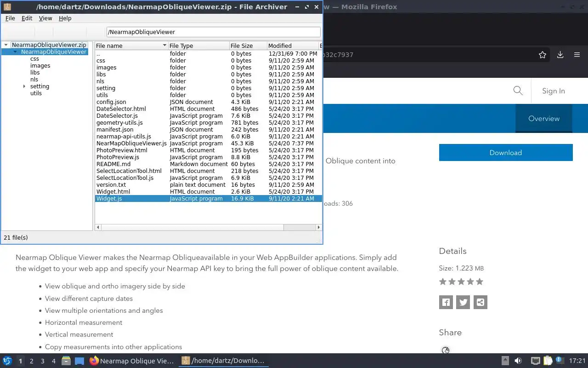Select version.txt in the file list
This screenshot has height=368, width=588.
208,185
